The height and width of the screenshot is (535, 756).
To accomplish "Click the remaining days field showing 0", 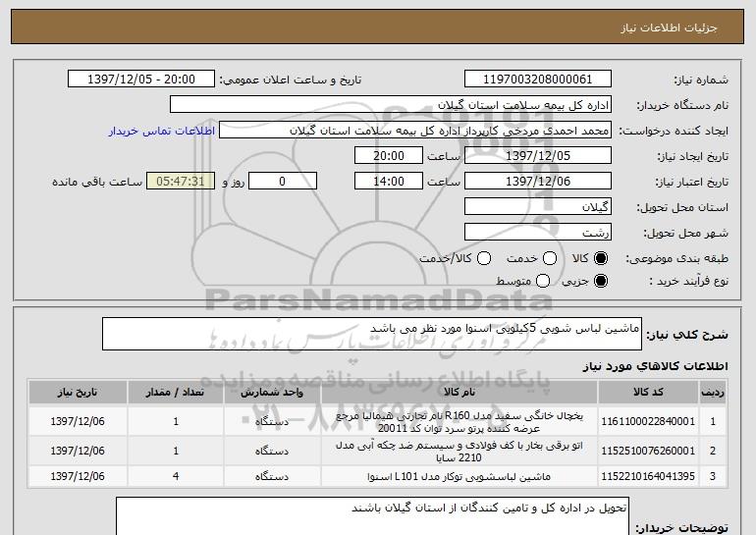I will pos(283,182).
